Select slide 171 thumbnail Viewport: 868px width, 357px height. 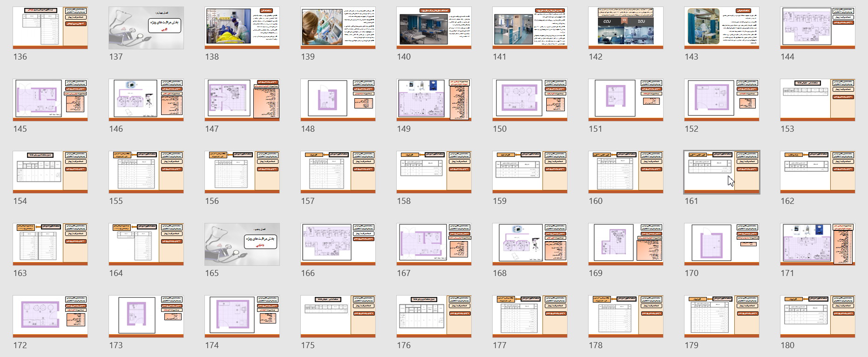click(818, 244)
